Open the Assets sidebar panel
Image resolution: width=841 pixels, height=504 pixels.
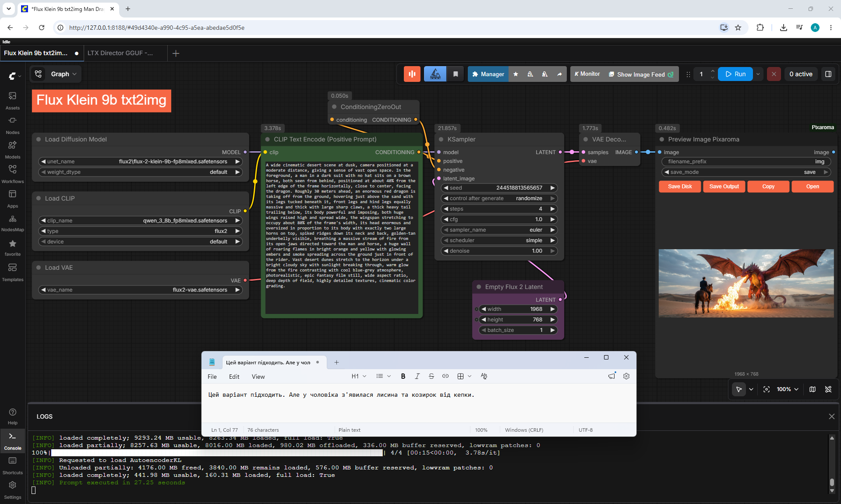click(13, 100)
